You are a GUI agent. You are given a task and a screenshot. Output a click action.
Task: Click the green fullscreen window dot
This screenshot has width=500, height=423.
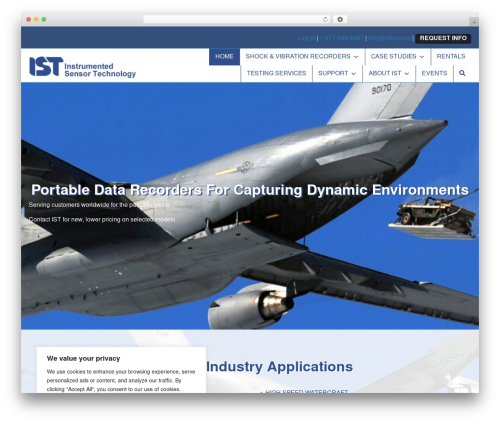pyautogui.click(x=44, y=19)
